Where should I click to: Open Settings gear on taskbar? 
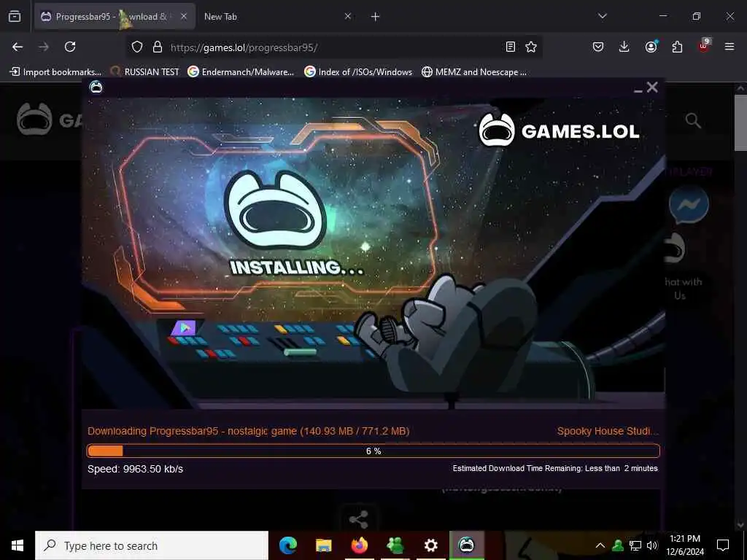[x=430, y=545]
